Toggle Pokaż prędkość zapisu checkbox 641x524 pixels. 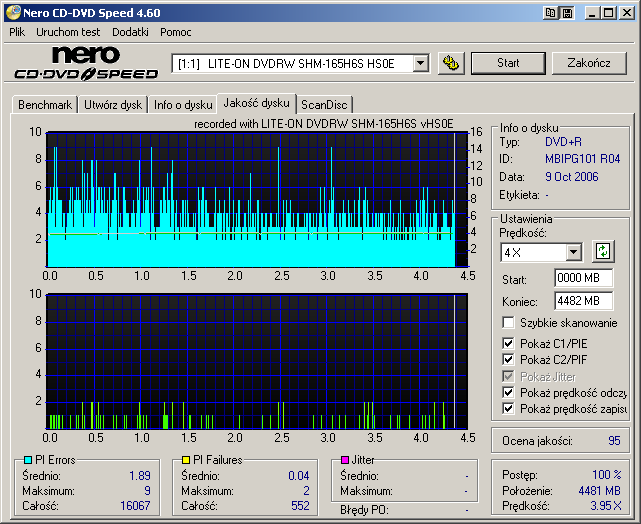pyautogui.click(x=508, y=408)
